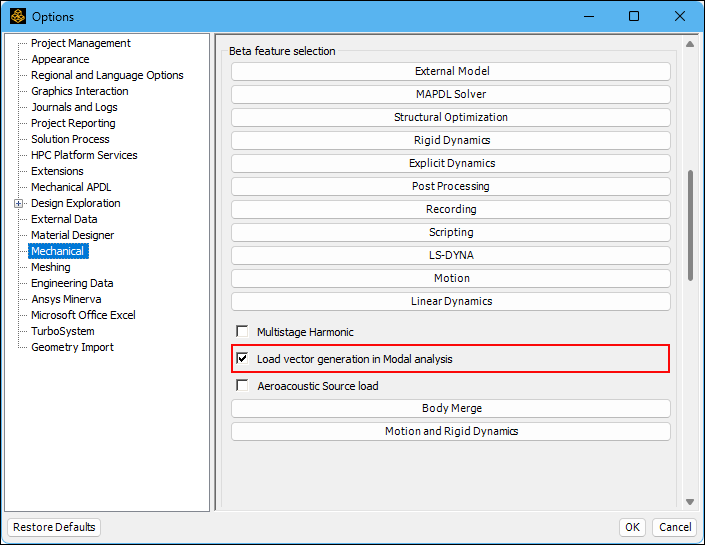Expand the Design Exploration tree node

click(18, 203)
